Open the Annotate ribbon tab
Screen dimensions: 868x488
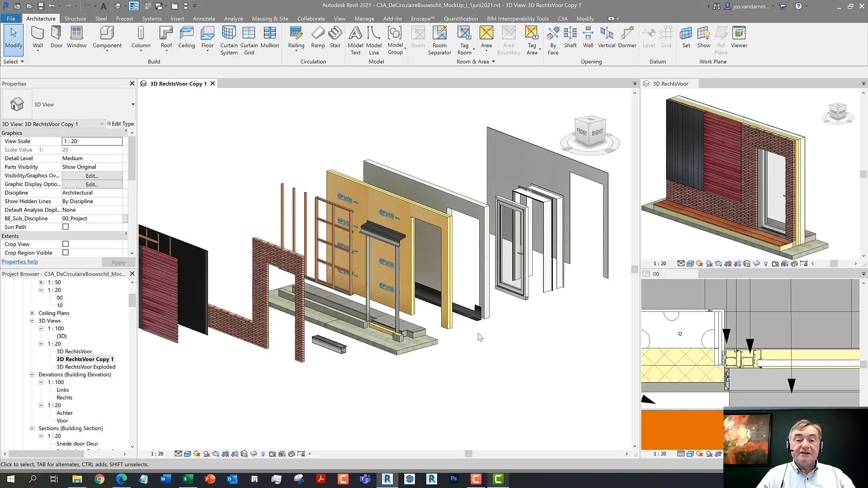pos(204,19)
